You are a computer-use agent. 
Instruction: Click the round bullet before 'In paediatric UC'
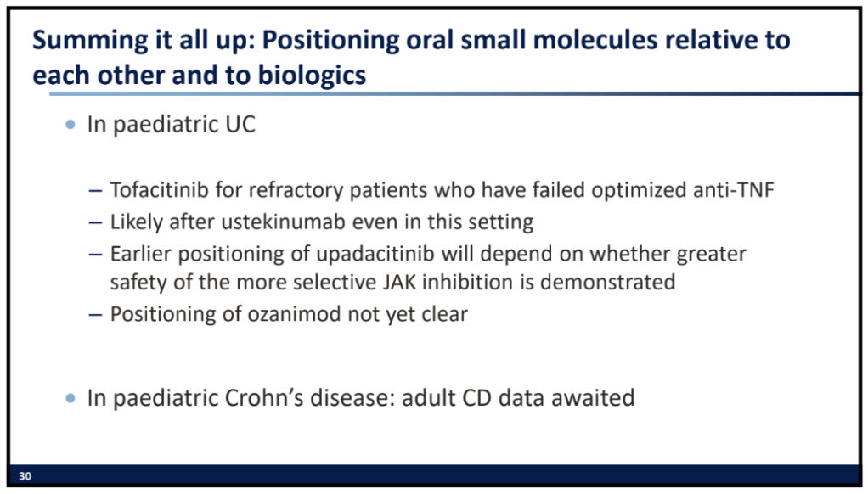[70, 125]
